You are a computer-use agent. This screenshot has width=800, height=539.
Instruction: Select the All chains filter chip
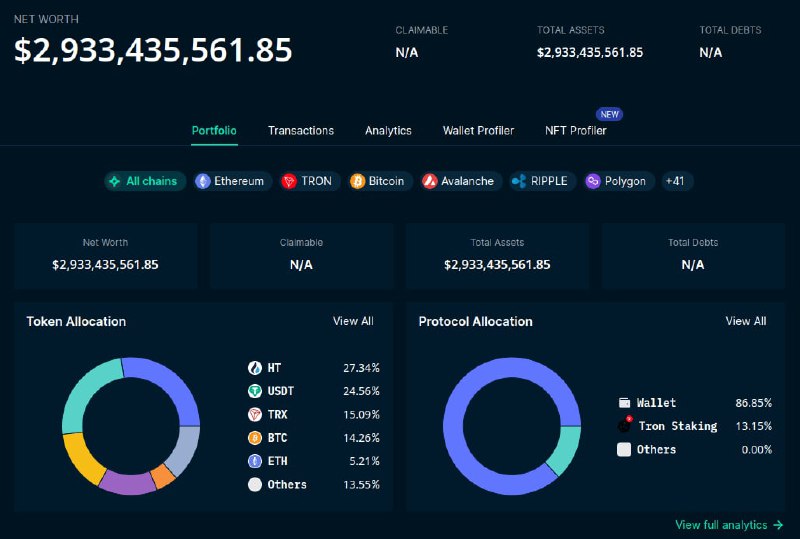pos(145,181)
